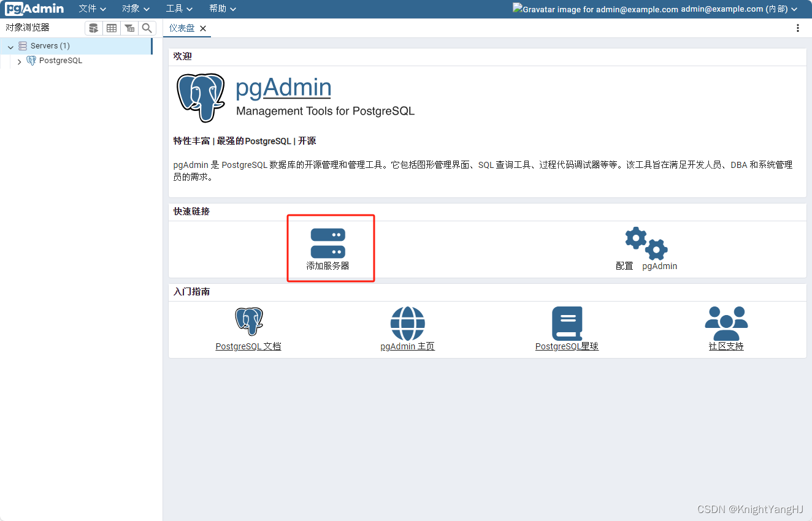Click the 快速链接 section header
This screenshot has width=812, height=521.
pyautogui.click(x=191, y=211)
